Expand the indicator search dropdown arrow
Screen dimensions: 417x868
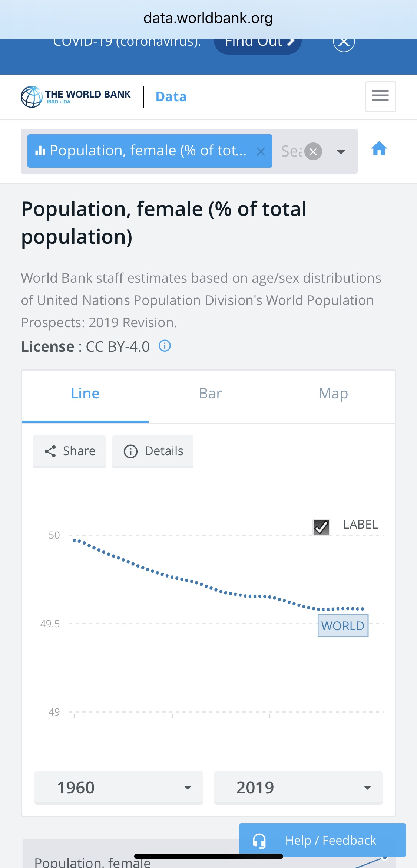pyautogui.click(x=341, y=152)
